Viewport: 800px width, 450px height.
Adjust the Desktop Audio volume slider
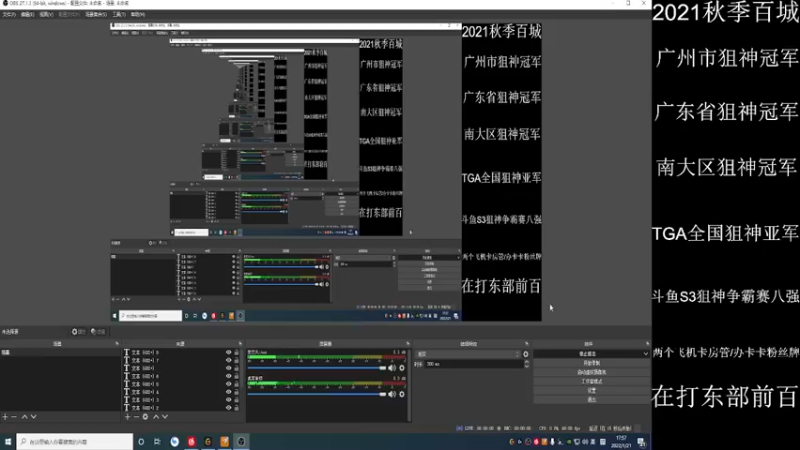point(316,394)
